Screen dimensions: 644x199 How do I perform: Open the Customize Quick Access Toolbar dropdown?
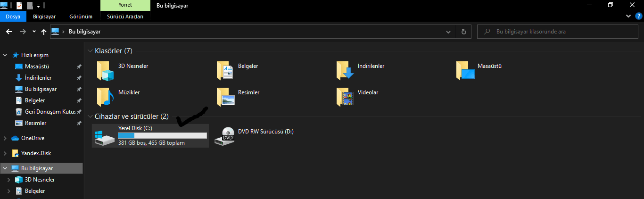[x=38, y=6]
